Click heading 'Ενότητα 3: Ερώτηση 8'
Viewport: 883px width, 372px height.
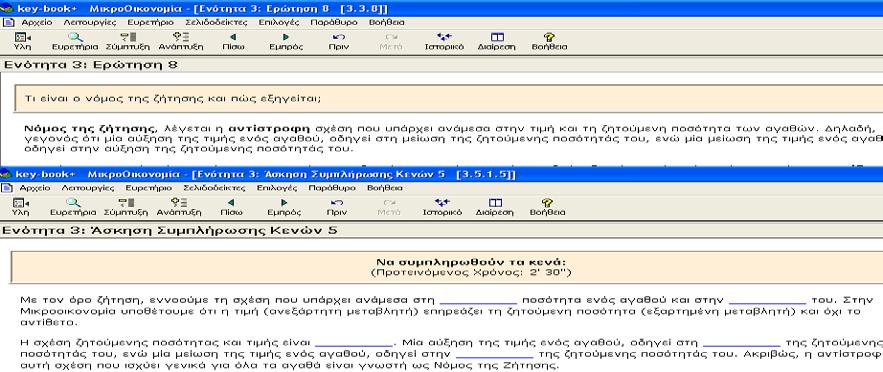[91, 65]
